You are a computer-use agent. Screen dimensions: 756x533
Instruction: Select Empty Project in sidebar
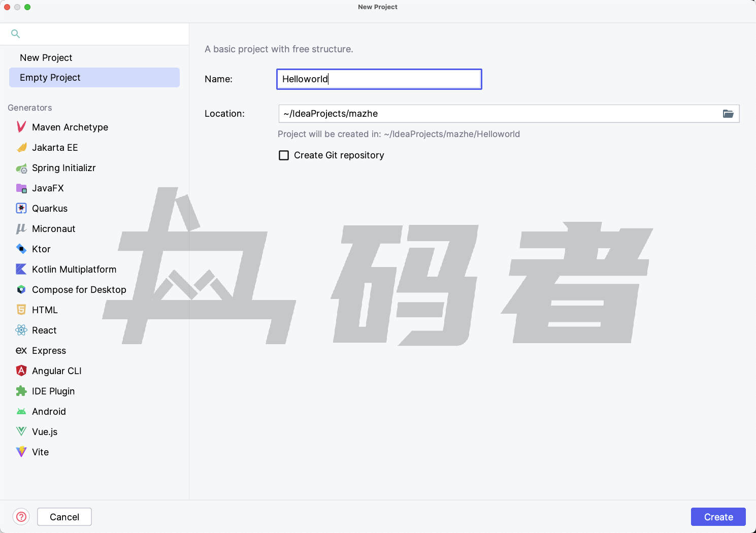pyautogui.click(x=50, y=78)
